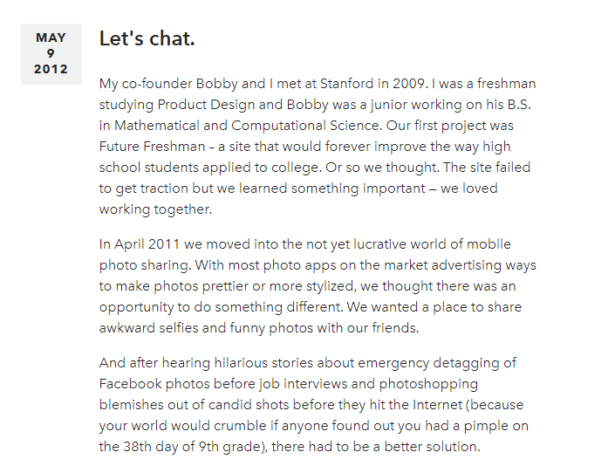
Task: Open the "Let's chat." post title
Action: click(x=147, y=38)
